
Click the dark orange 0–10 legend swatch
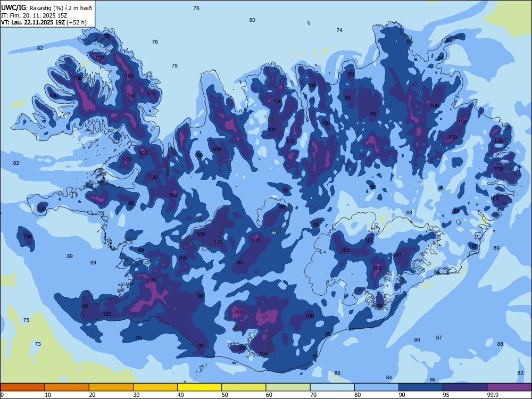click(x=22, y=387)
